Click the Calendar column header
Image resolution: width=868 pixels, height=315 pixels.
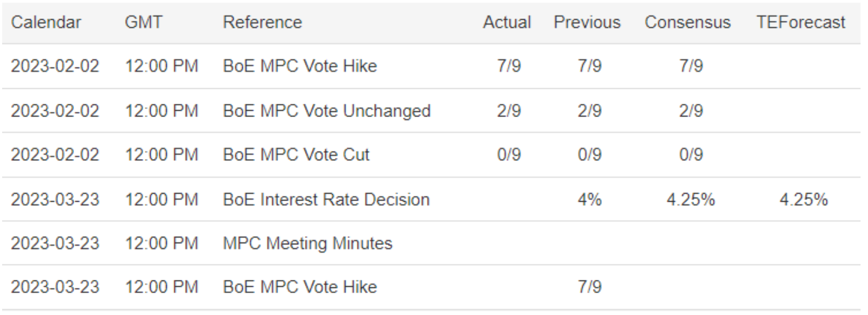[x=46, y=22]
